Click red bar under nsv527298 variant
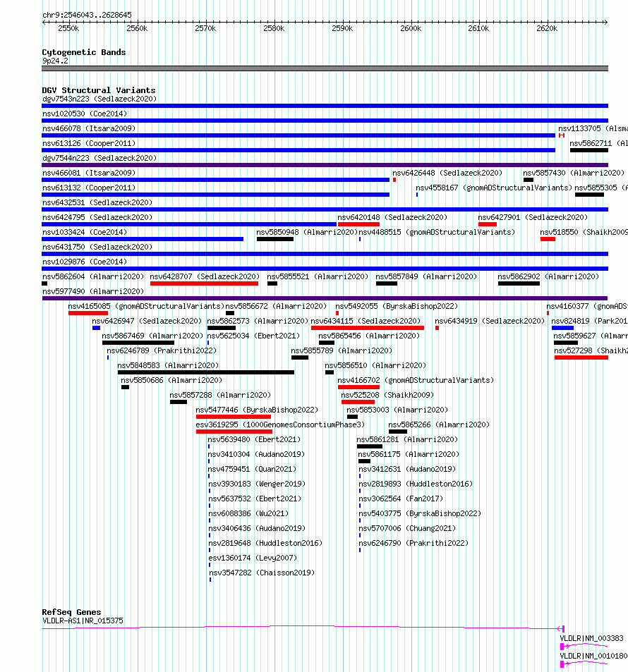 tap(581, 358)
